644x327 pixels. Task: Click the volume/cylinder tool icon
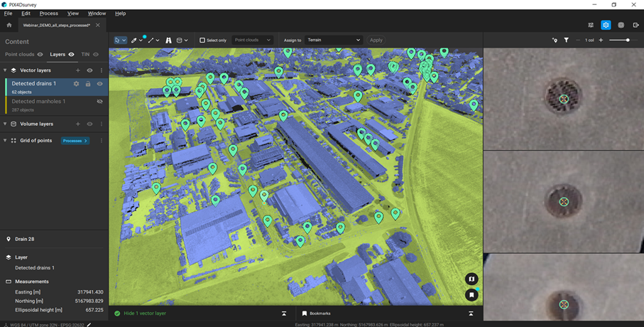(x=179, y=40)
